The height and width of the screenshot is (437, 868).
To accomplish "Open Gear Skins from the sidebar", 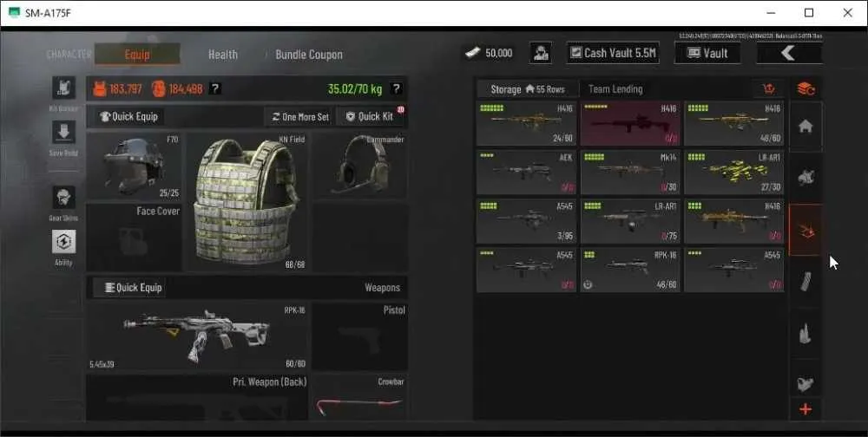I will click(x=63, y=197).
